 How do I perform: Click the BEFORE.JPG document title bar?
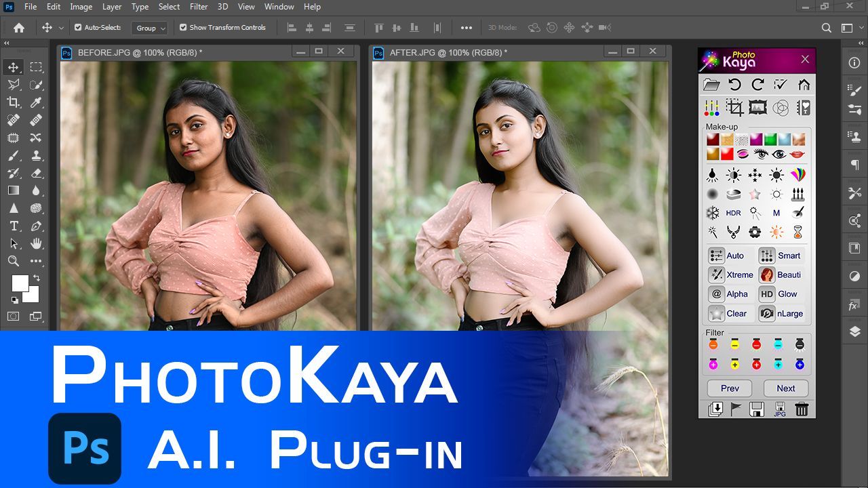(x=207, y=52)
